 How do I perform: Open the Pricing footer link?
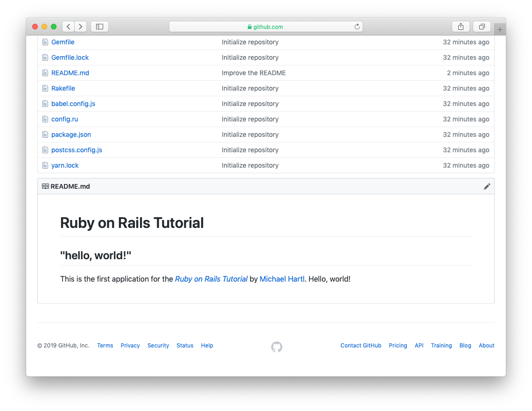tap(398, 346)
